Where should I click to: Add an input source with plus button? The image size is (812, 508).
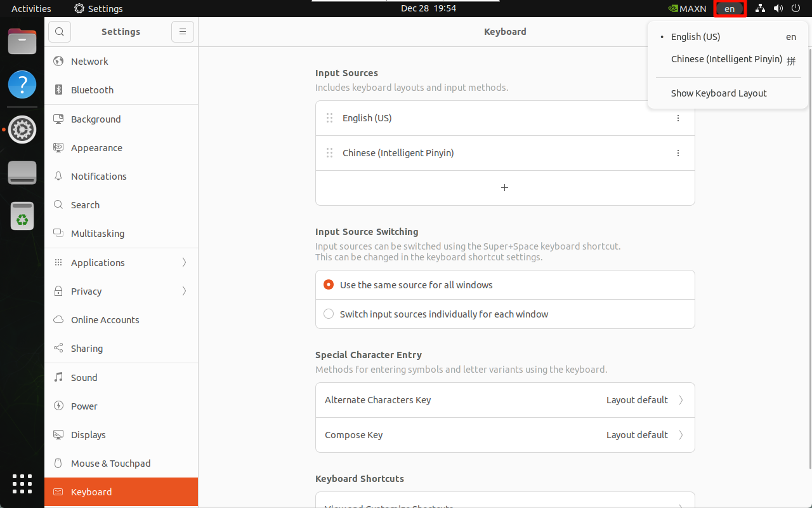tap(505, 188)
